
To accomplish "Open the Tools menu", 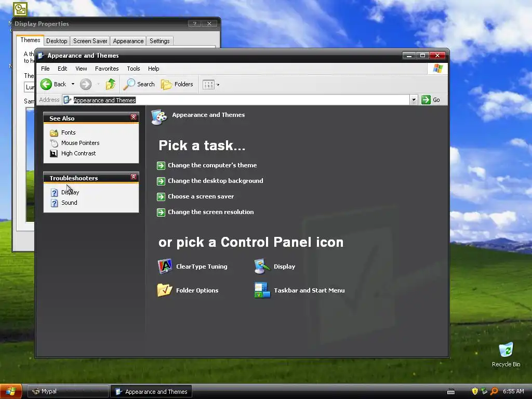I will 134,69.
